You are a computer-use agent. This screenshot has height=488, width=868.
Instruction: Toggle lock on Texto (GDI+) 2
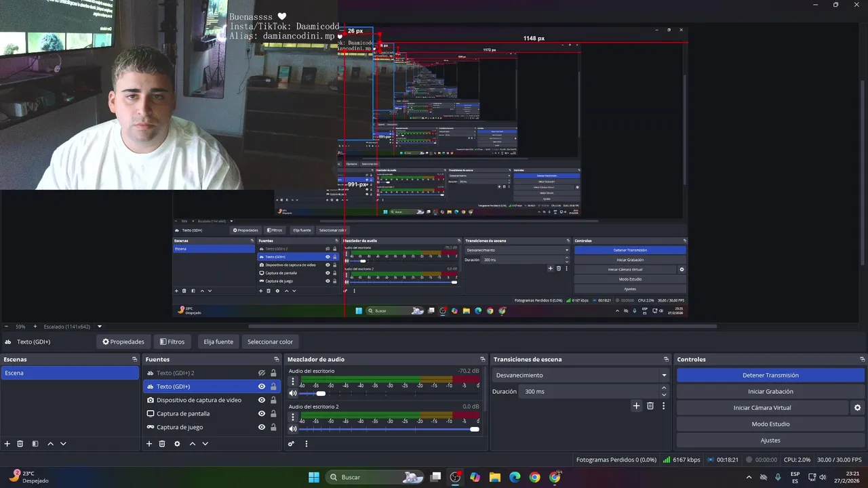click(273, 373)
